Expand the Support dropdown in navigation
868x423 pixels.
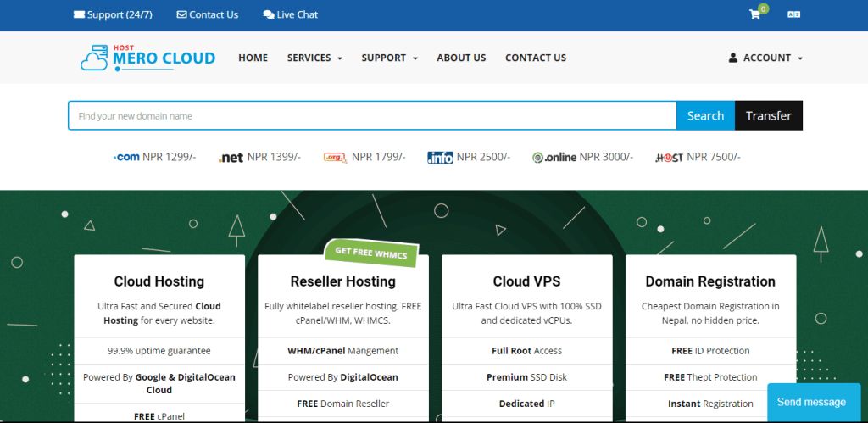[x=389, y=58]
